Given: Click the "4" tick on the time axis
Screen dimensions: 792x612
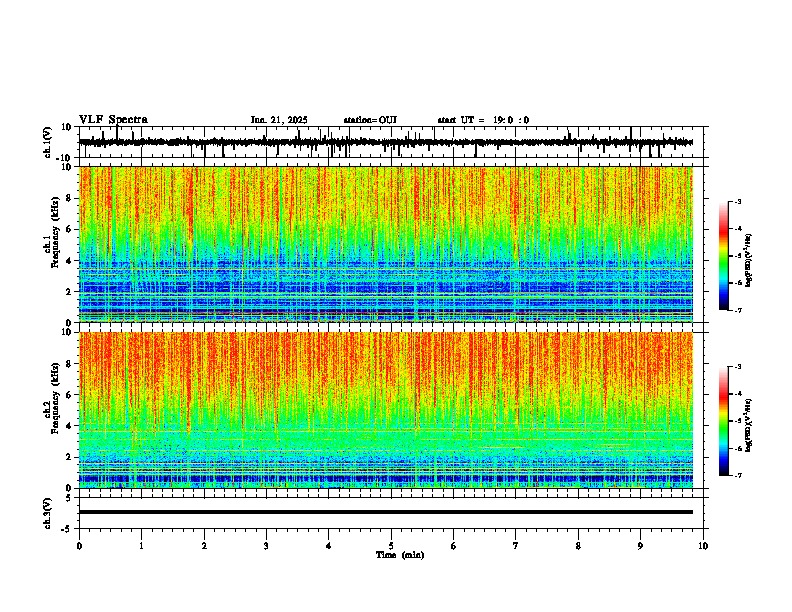Looking at the screenshot, I should (329, 546).
